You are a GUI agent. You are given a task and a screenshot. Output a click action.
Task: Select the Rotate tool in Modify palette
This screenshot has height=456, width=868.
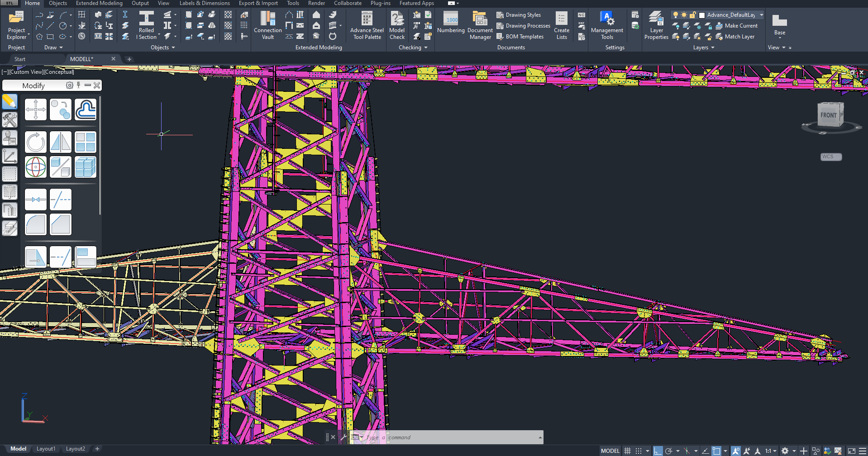pos(36,142)
